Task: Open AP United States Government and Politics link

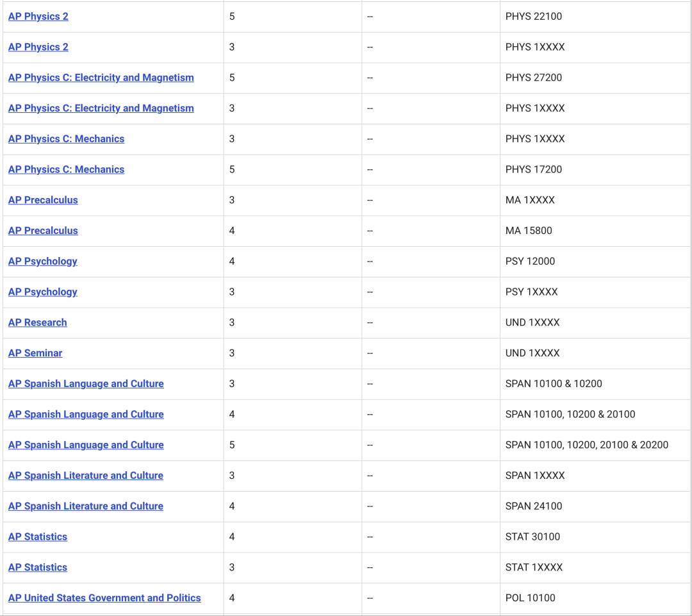Action: [x=104, y=598]
